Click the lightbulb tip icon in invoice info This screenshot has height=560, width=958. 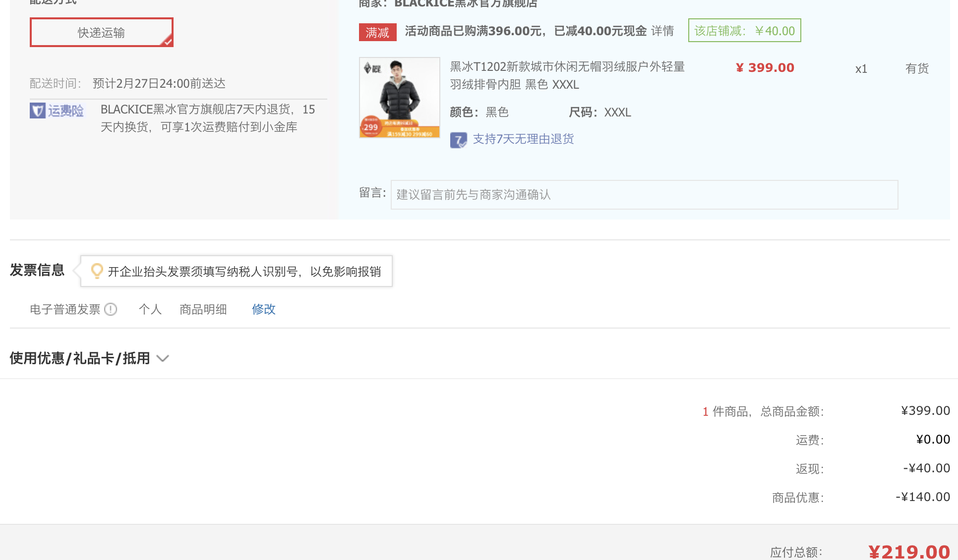97,271
